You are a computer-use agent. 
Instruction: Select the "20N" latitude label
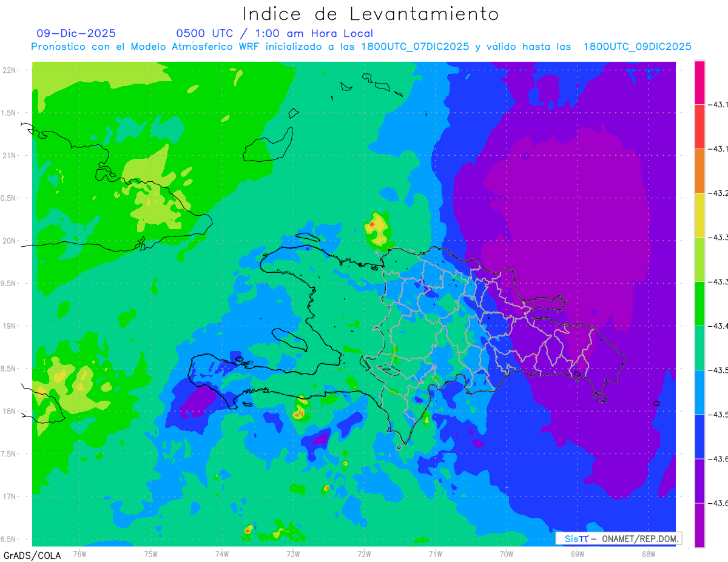coord(10,241)
